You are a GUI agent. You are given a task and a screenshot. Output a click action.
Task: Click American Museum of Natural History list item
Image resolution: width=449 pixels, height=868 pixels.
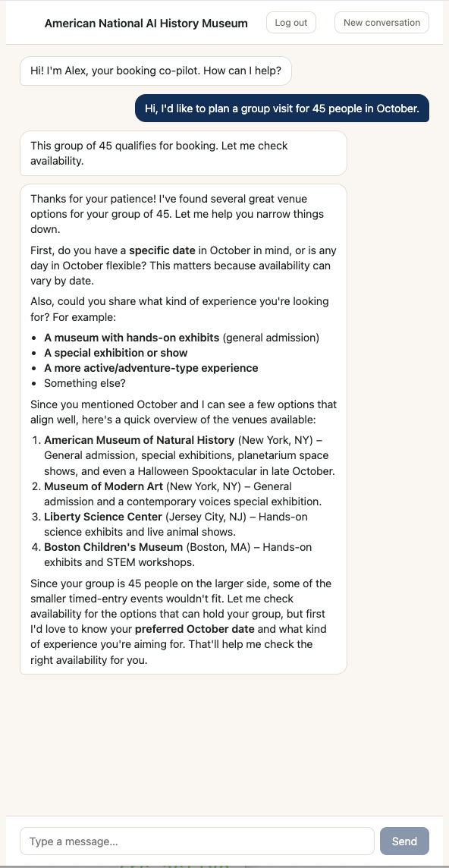(x=190, y=455)
